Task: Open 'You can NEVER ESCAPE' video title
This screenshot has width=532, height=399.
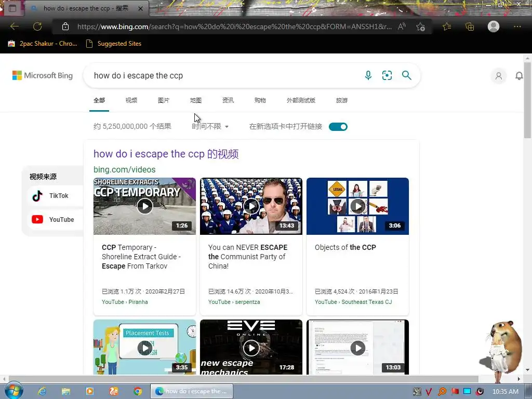Action: [x=248, y=257]
